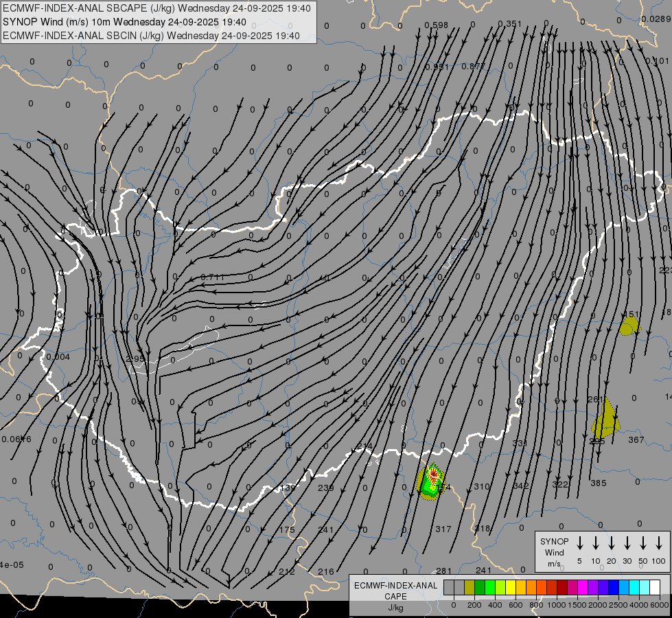Click the wind arrow above the 100 m/s label
The image size is (672, 618).
(659, 543)
